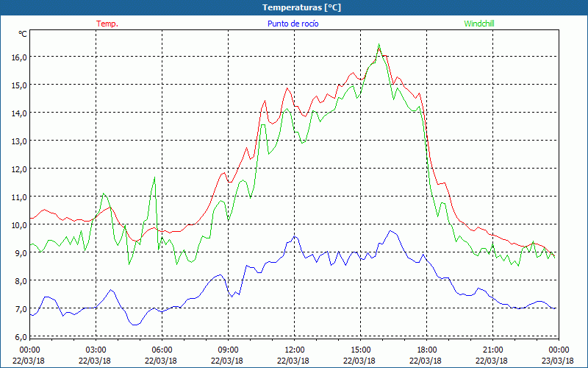Select the red "Temp." legend label
Screen dimensions: 588x368
pyautogui.click(x=107, y=24)
